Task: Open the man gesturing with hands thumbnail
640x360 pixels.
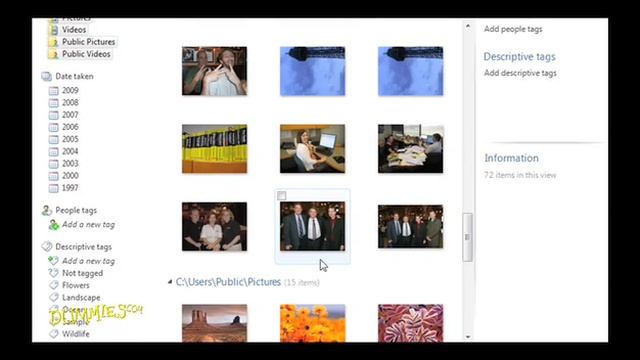Action: tap(214, 71)
